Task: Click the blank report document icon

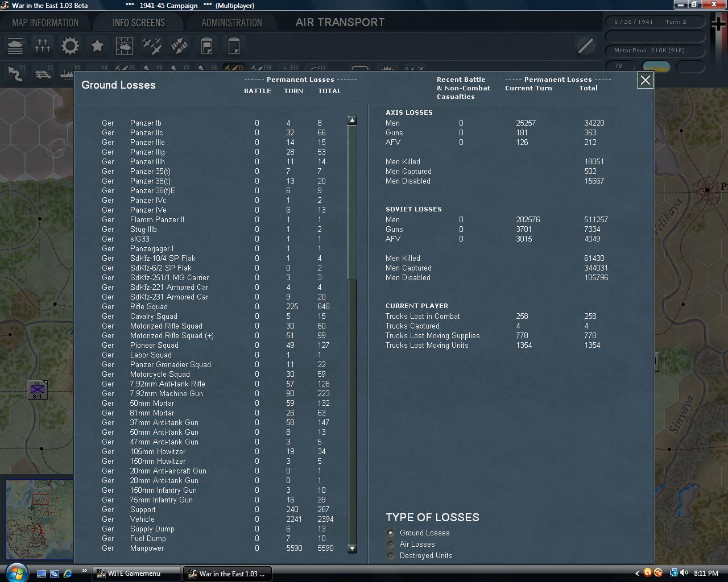Action: 234,46
